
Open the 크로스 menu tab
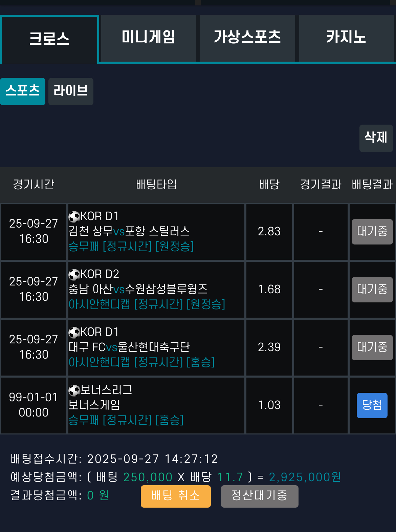tap(49, 38)
